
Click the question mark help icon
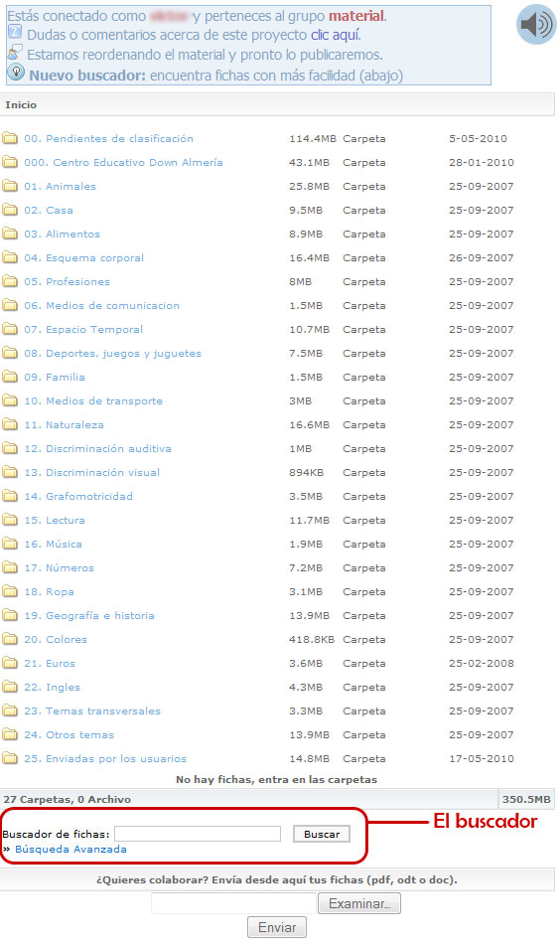click(15, 33)
